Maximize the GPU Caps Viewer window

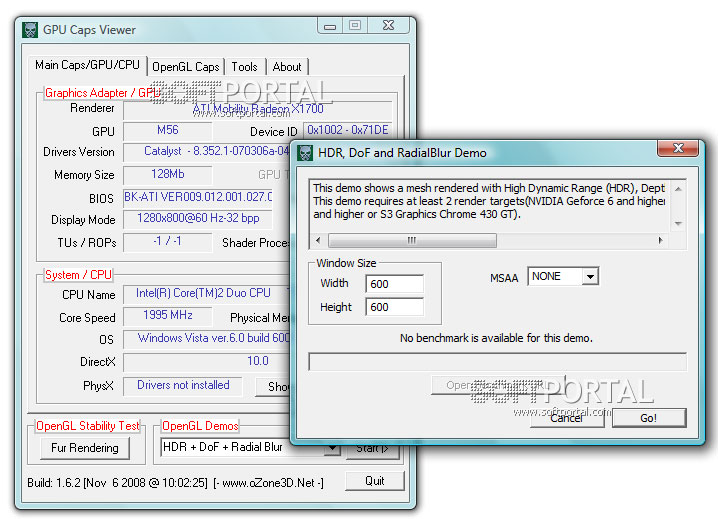pos(355,26)
